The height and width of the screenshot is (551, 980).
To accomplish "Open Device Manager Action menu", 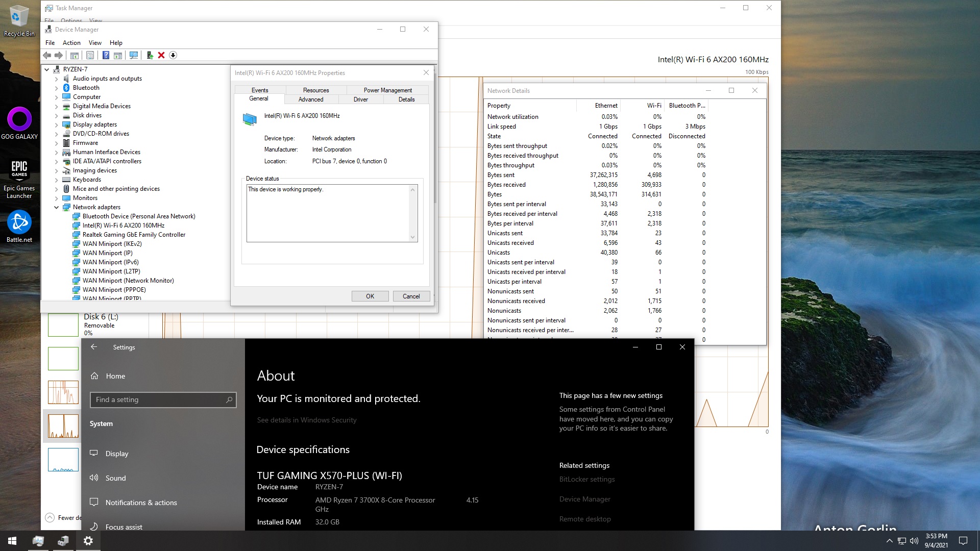I will tap(71, 43).
